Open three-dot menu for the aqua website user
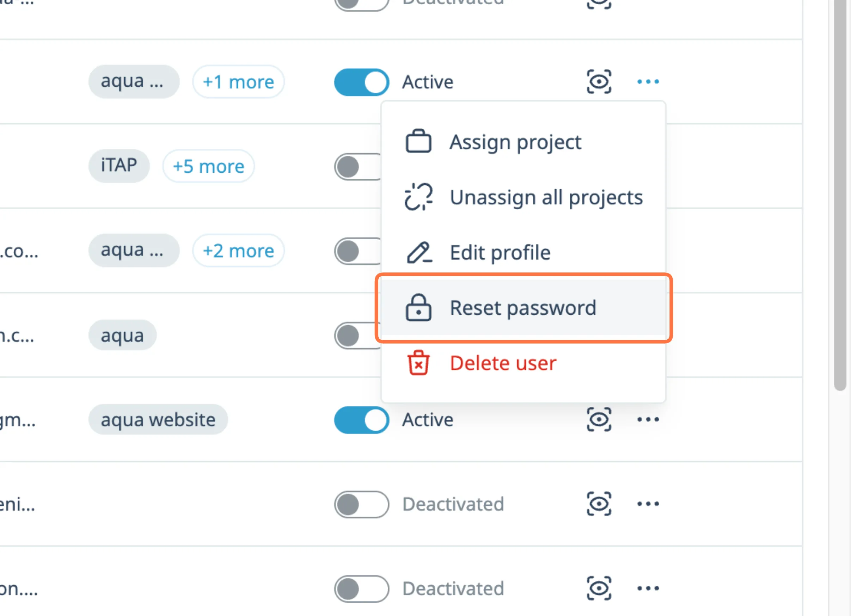This screenshot has height=616, width=851. tap(648, 419)
